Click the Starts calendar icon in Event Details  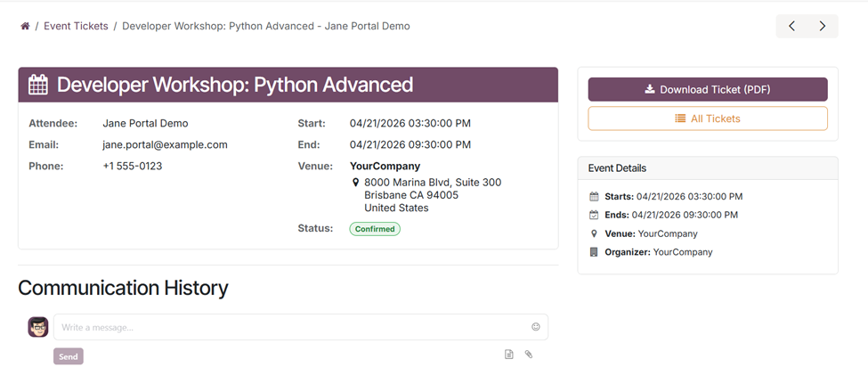coord(595,197)
